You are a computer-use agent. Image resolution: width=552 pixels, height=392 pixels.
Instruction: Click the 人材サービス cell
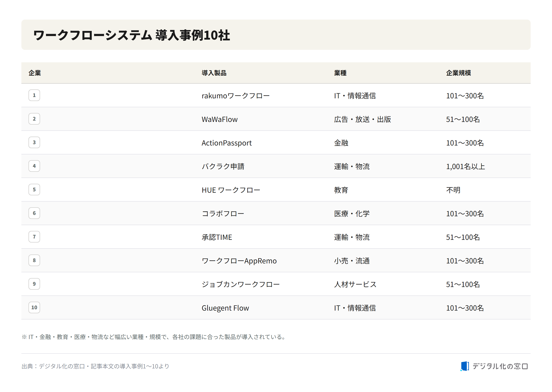(355, 284)
